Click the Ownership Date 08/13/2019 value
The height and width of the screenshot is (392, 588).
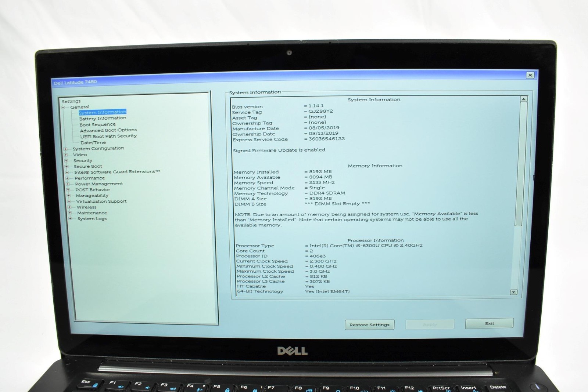pos(323,134)
